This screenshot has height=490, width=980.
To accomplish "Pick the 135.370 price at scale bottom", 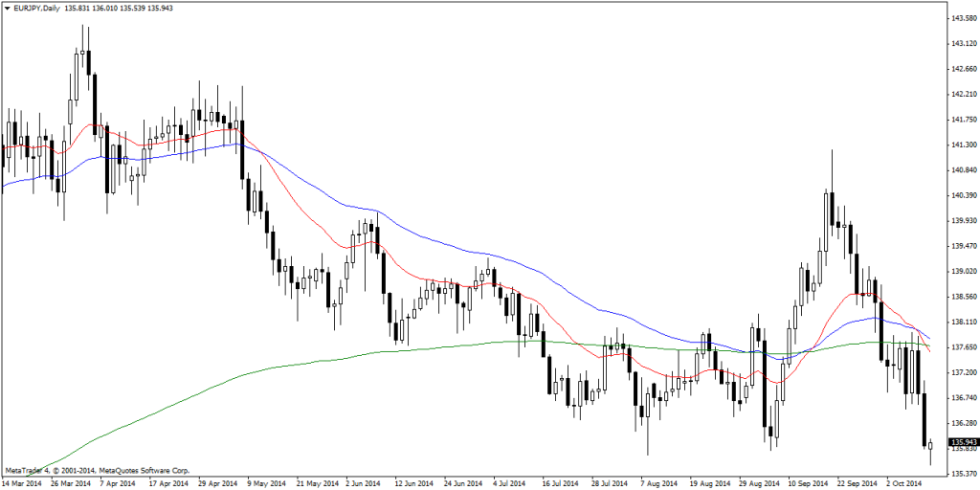I will tap(960, 474).
